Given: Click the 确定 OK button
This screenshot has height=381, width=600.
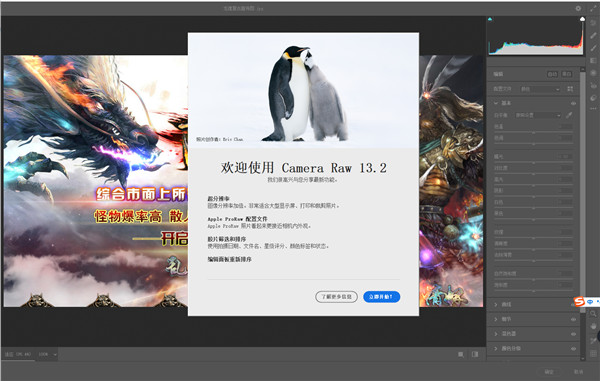Looking at the screenshot, I should (x=549, y=372).
